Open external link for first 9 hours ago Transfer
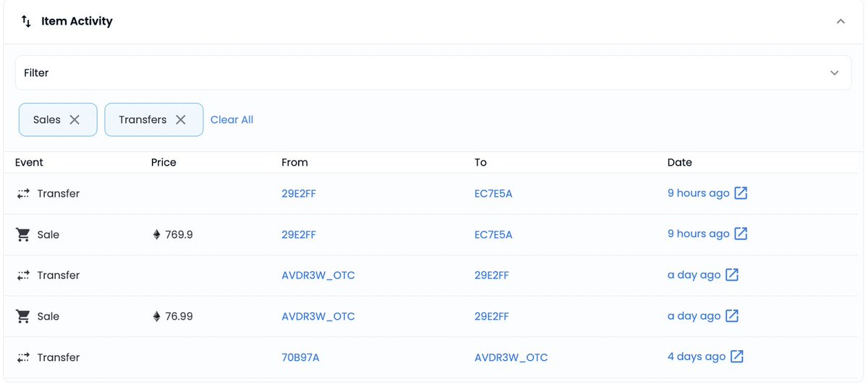Viewport: 868px width, 384px height. point(741,193)
